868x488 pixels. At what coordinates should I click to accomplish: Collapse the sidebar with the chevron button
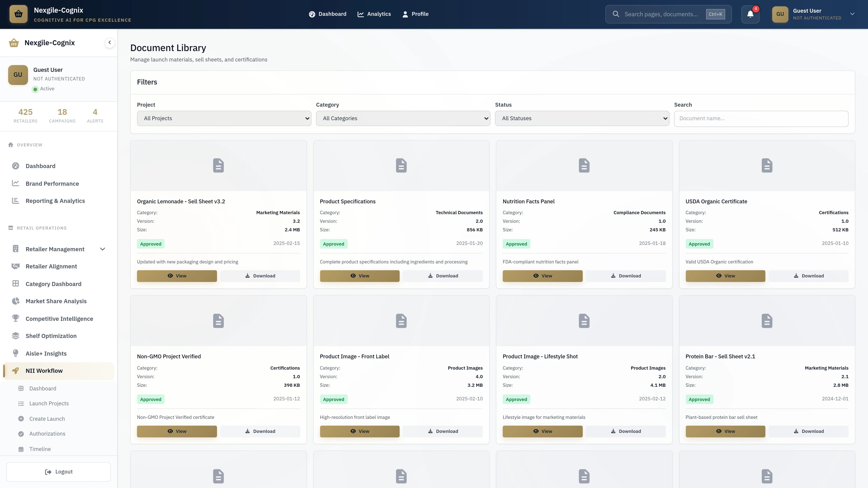coord(109,42)
